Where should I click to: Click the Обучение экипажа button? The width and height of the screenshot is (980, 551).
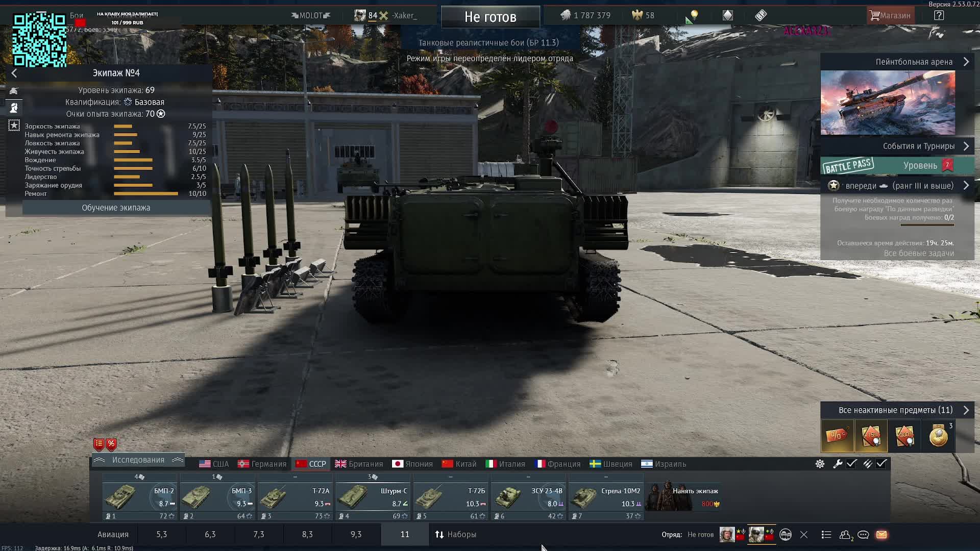pyautogui.click(x=116, y=208)
